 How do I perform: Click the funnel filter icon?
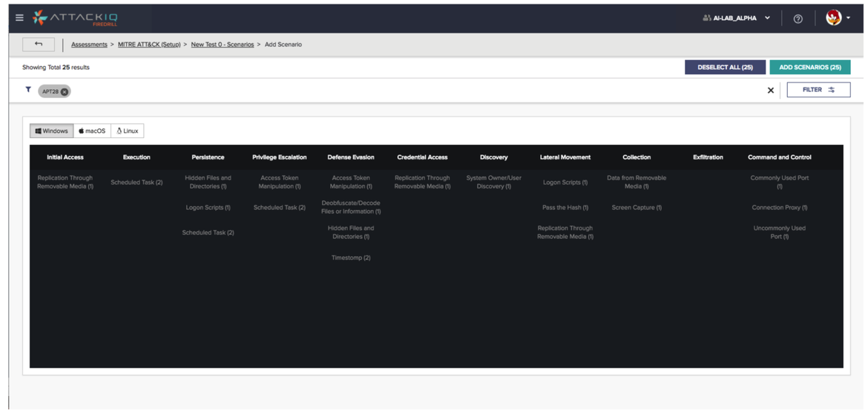point(28,90)
